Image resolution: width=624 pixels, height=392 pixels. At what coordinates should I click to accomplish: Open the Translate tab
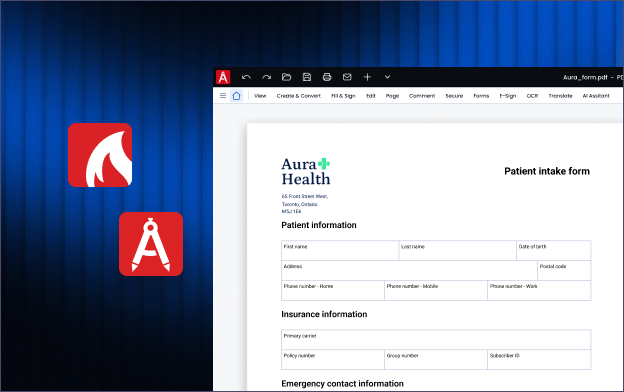(560, 96)
